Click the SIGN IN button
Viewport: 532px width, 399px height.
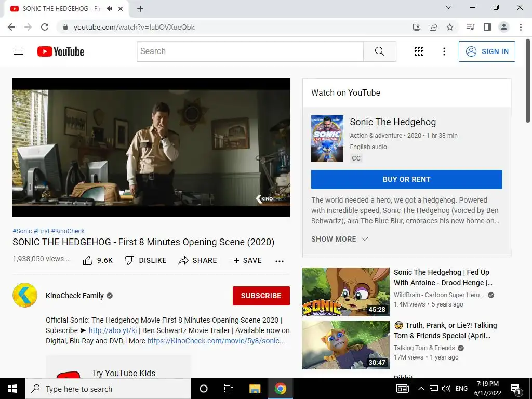point(487,51)
